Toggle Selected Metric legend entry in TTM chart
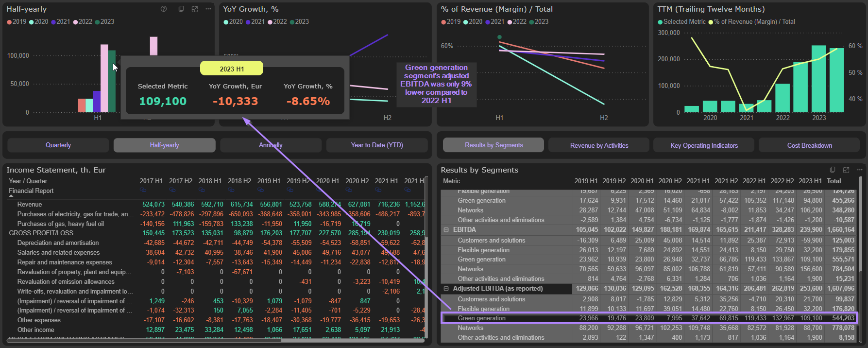868x348 pixels. pyautogui.click(x=681, y=22)
